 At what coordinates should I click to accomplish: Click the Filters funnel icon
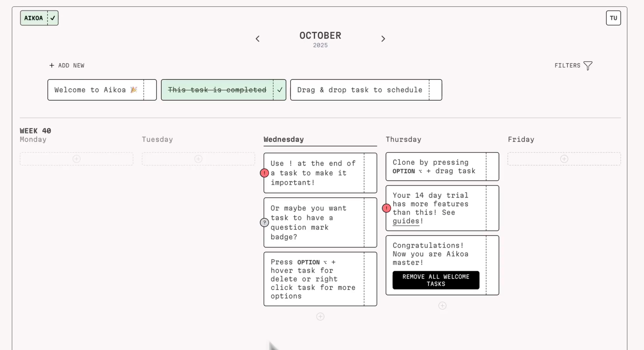[588, 66]
